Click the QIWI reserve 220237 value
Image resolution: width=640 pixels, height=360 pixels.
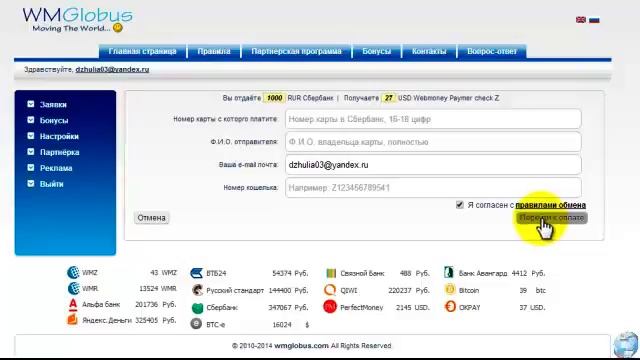click(400, 290)
